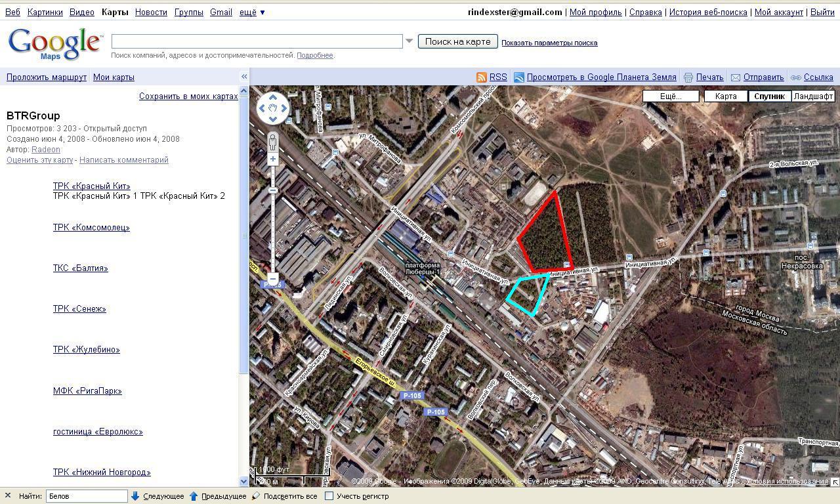Zoom in with the plus button

273,159
